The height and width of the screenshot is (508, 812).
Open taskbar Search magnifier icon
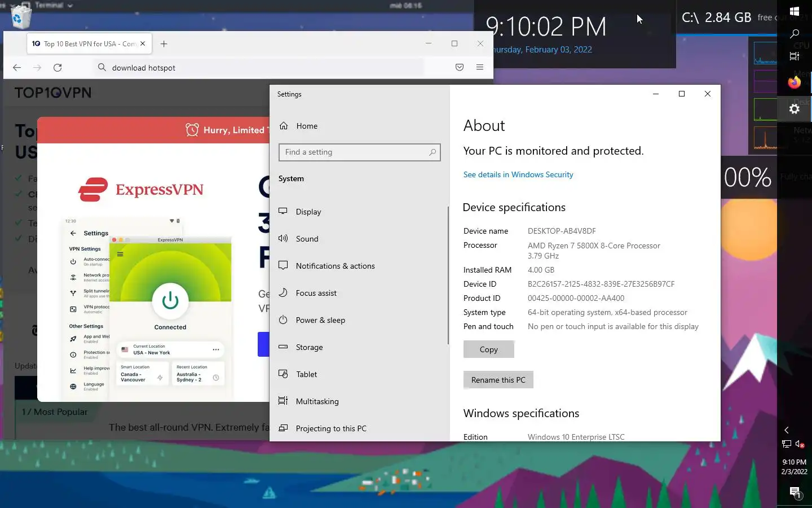pyautogui.click(x=795, y=34)
